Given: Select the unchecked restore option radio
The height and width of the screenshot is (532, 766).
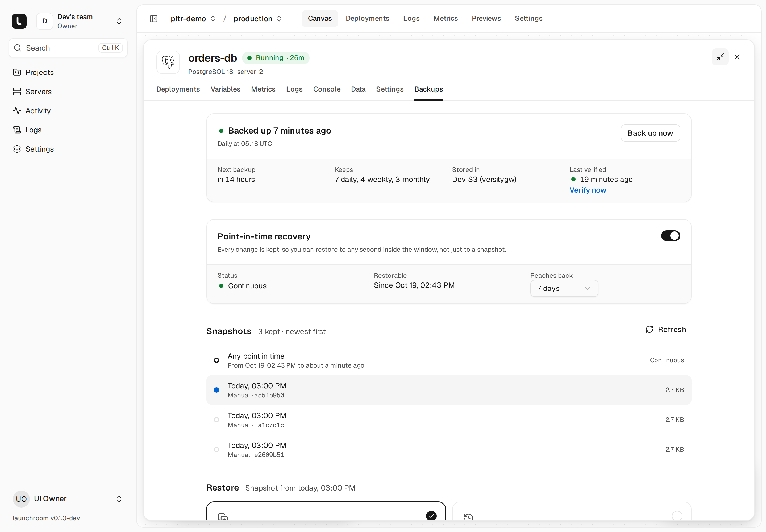Looking at the screenshot, I should point(677,516).
